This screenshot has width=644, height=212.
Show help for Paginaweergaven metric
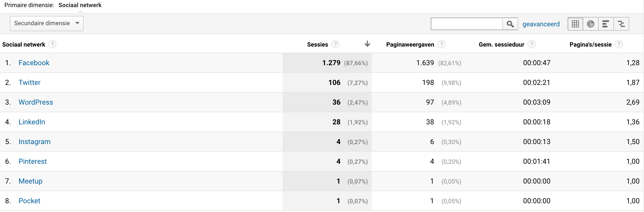(x=441, y=44)
